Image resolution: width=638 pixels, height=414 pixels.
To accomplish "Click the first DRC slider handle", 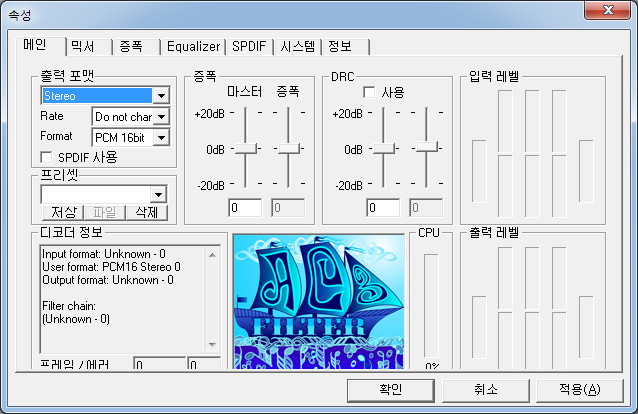I will 384,148.
